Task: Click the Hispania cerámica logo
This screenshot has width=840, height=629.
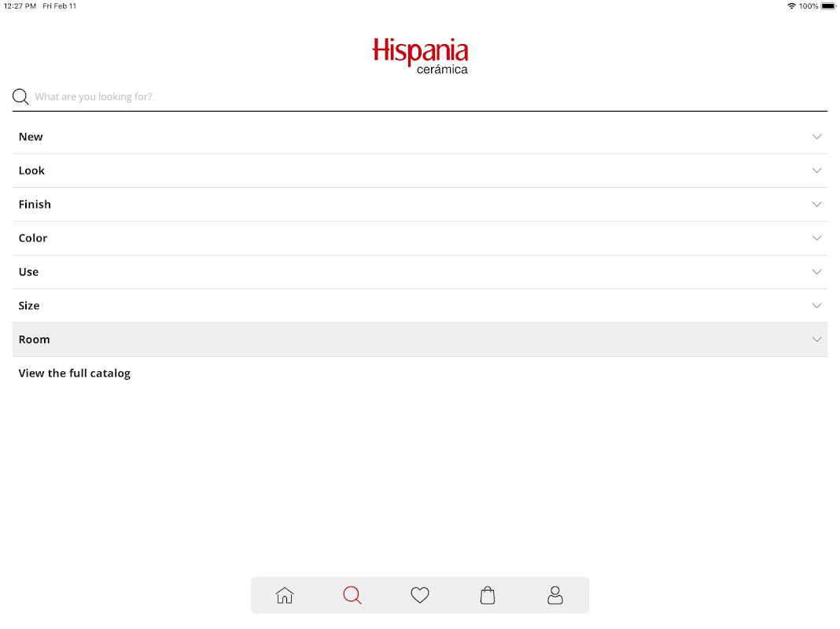Action: pyautogui.click(x=420, y=55)
